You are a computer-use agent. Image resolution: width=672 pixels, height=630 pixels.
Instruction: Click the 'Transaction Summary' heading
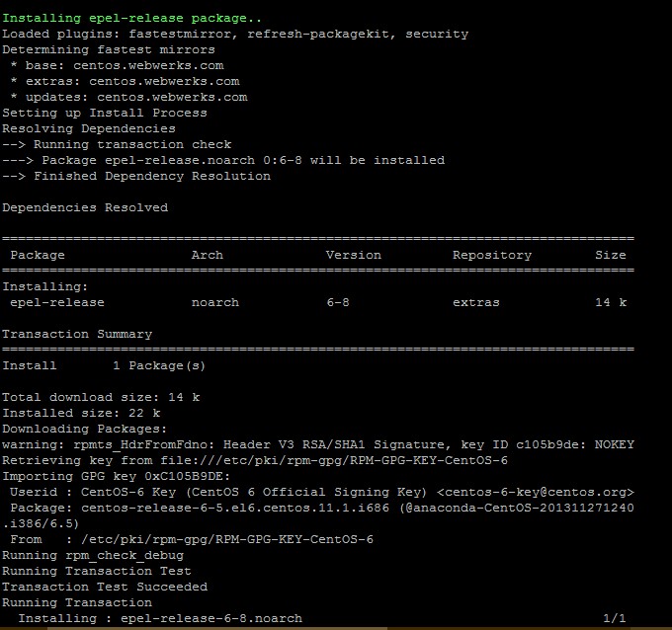click(77, 335)
